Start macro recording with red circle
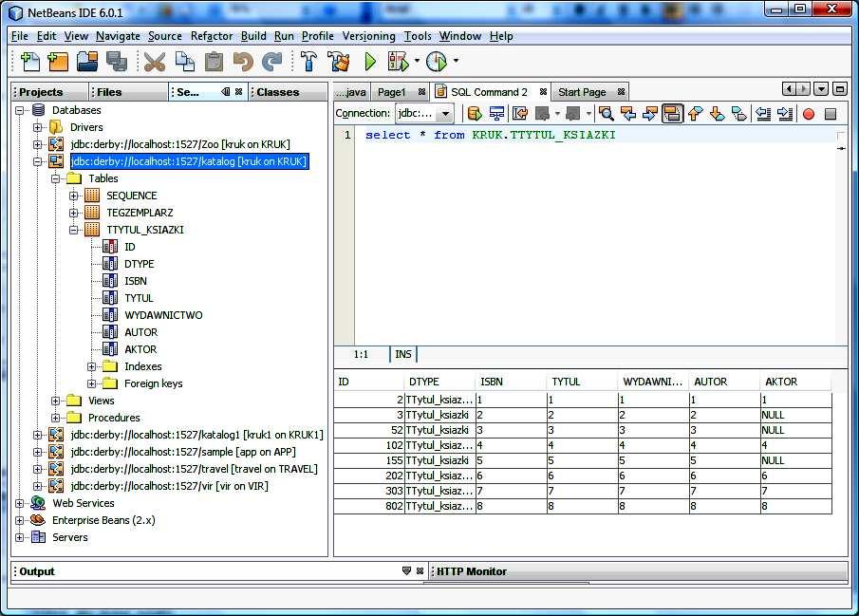859x616 pixels. tap(809, 114)
